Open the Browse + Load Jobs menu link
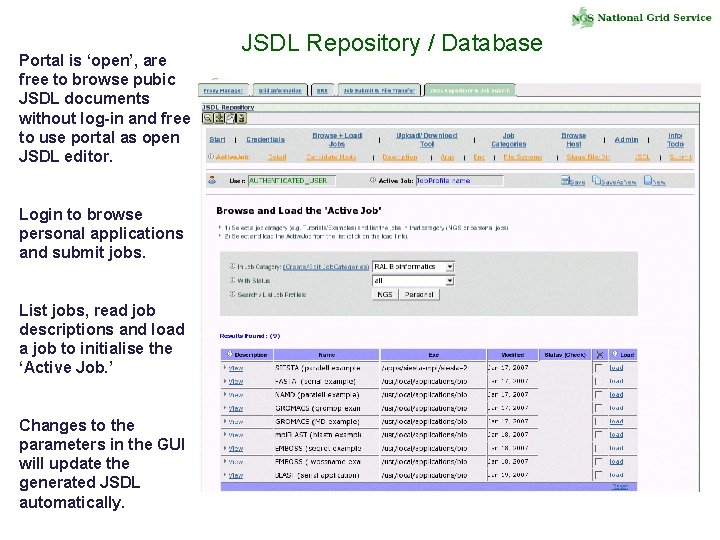The height and width of the screenshot is (540, 720). [337, 140]
